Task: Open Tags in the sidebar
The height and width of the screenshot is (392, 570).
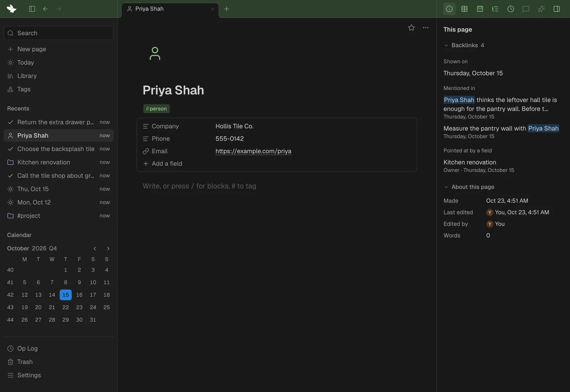Action: point(58,89)
